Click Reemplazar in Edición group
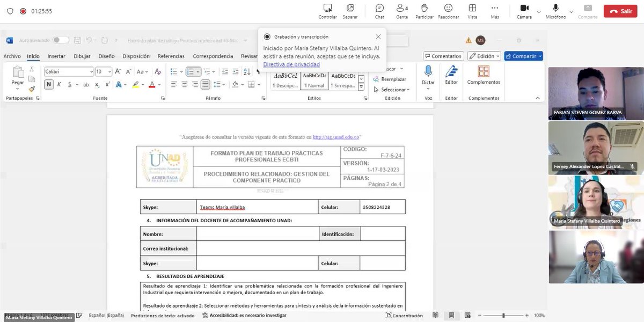 (x=390, y=79)
